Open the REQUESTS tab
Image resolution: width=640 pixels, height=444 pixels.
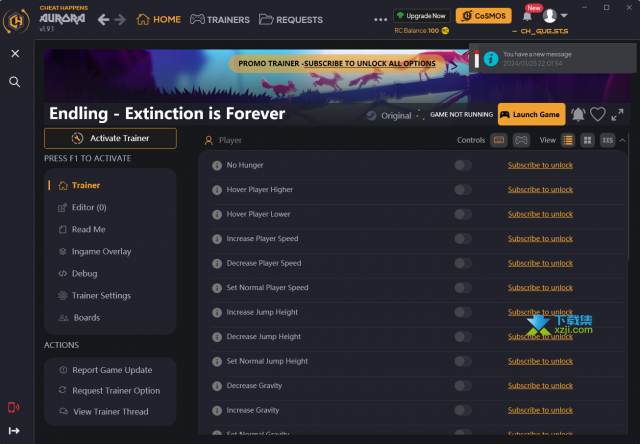click(291, 20)
